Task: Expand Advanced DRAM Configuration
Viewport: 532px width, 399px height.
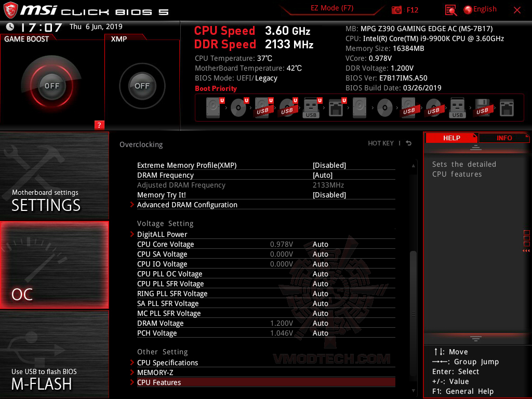Action: [x=187, y=205]
